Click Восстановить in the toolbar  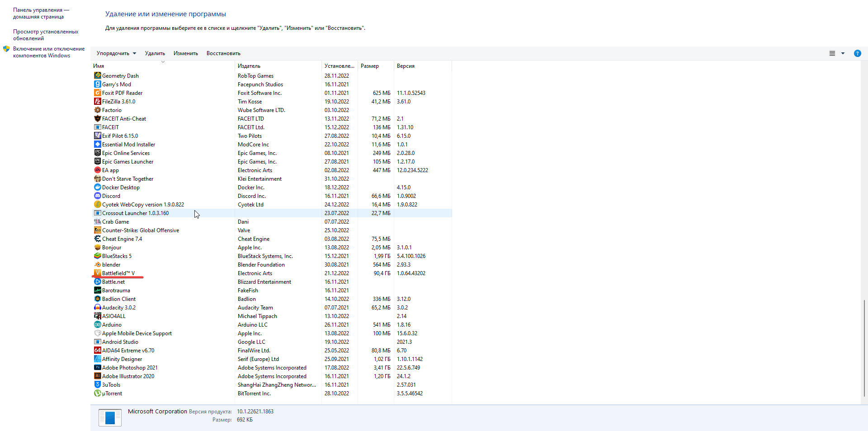click(x=223, y=53)
